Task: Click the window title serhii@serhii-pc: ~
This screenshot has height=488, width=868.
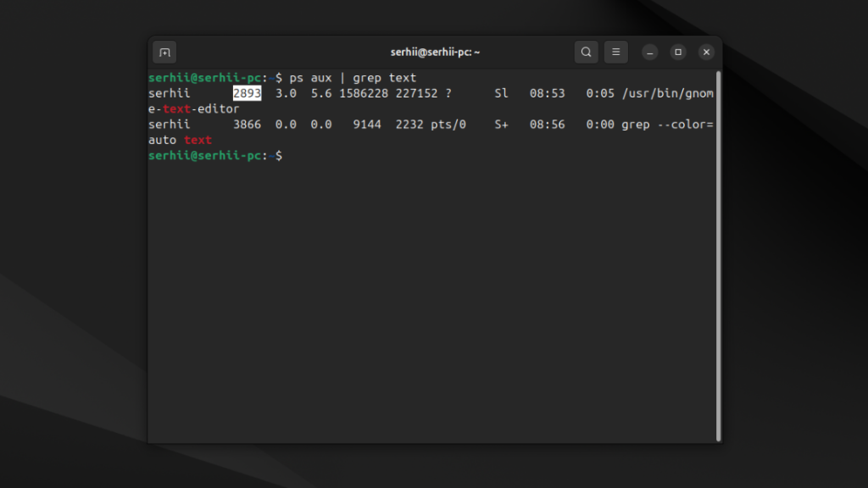Action: [x=435, y=52]
